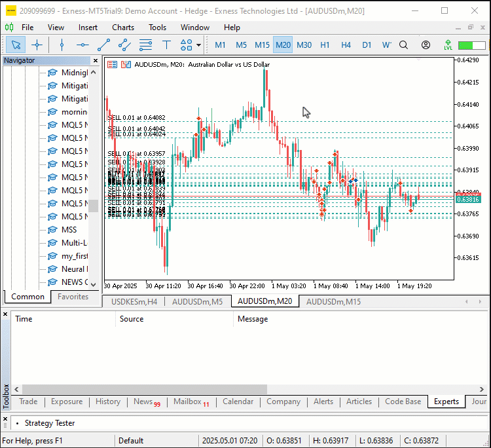Switch to Navigator Common tab
The height and width of the screenshot is (448, 491).
tap(27, 297)
